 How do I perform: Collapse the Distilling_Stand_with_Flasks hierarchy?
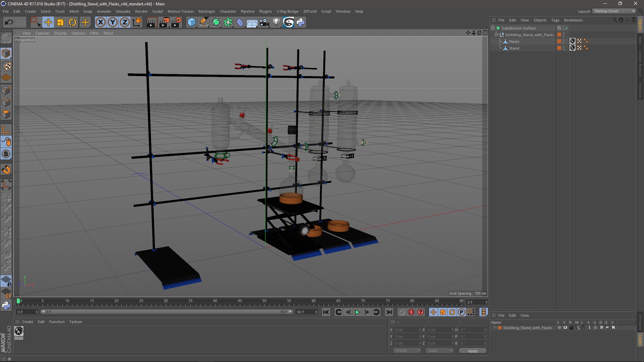point(496,35)
